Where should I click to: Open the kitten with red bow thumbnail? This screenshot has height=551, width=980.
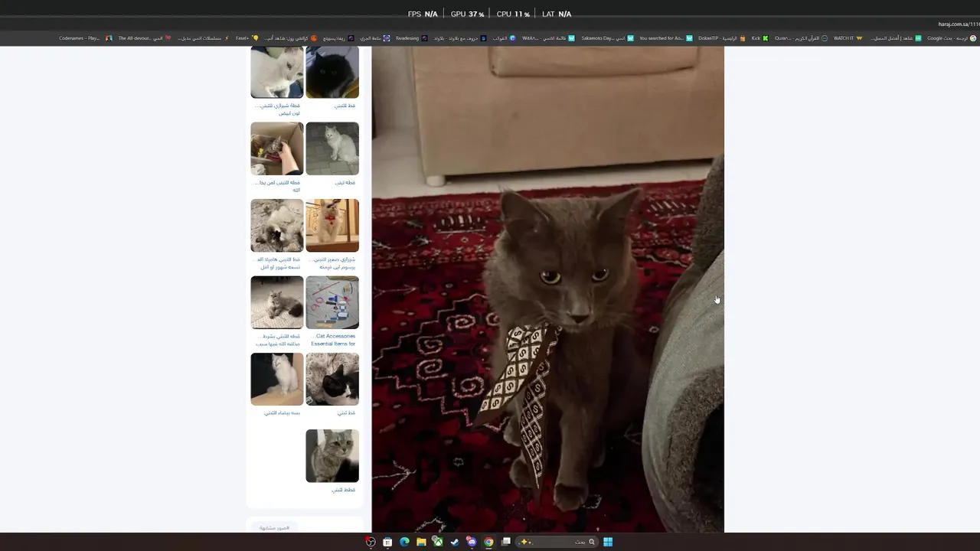click(332, 225)
